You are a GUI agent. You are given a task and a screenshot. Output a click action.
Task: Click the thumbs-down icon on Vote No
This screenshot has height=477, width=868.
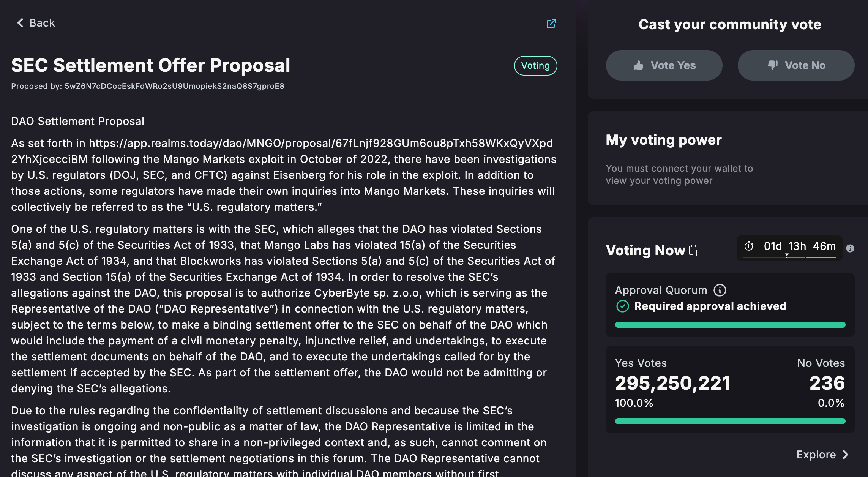(x=773, y=65)
